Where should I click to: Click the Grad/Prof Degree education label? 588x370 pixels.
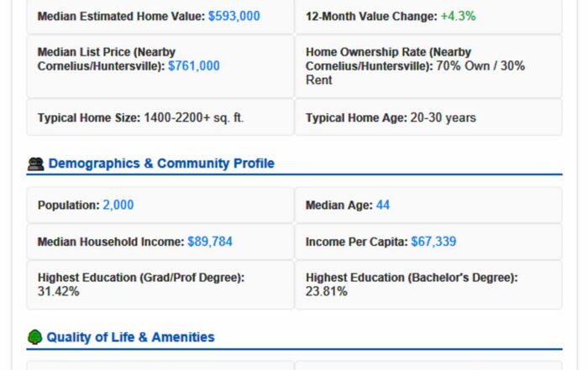(x=140, y=278)
